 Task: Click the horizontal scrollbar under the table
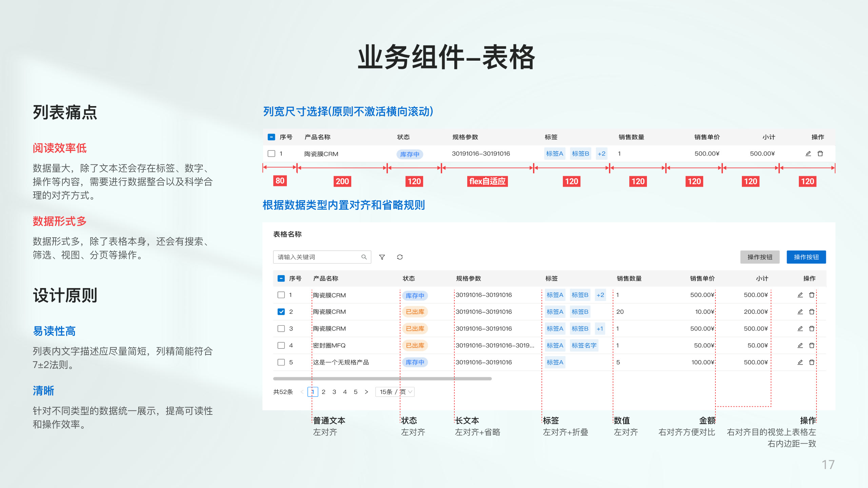(x=382, y=378)
